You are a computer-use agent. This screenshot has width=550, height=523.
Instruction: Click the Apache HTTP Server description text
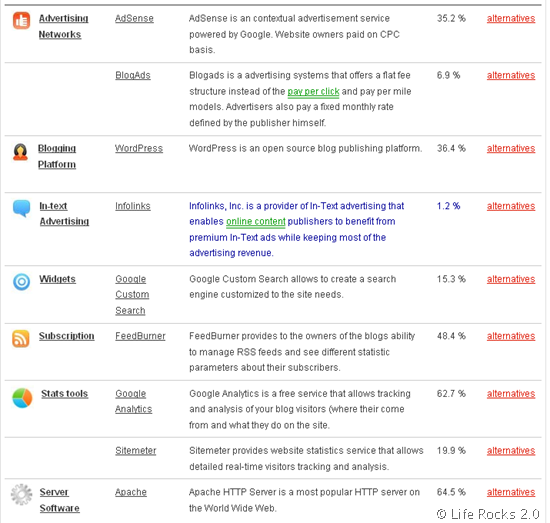(304, 500)
